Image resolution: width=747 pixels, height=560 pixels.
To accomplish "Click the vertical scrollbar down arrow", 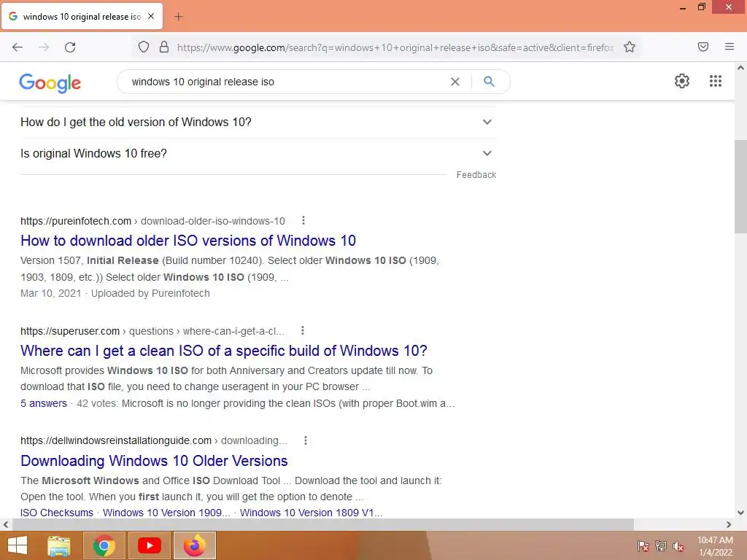I will pos(740,513).
